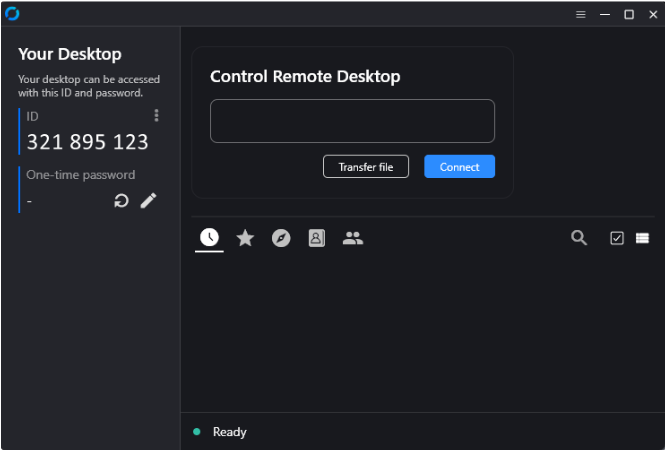Toggle the multi-select checkbox icon
665x451 pixels.
tap(617, 238)
